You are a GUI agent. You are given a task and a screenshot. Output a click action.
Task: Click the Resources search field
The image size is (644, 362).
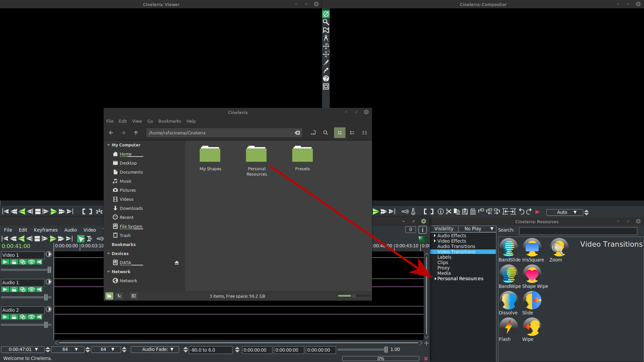point(578,231)
